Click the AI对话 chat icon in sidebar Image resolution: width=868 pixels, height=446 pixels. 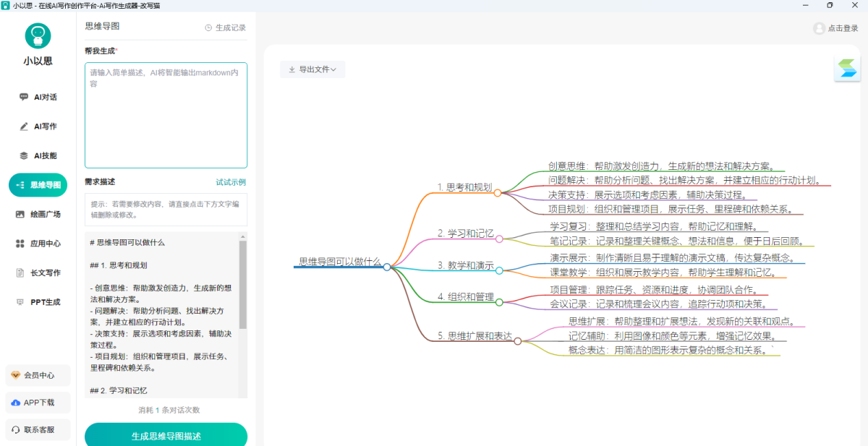pyautogui.click(x=24, y=97)
